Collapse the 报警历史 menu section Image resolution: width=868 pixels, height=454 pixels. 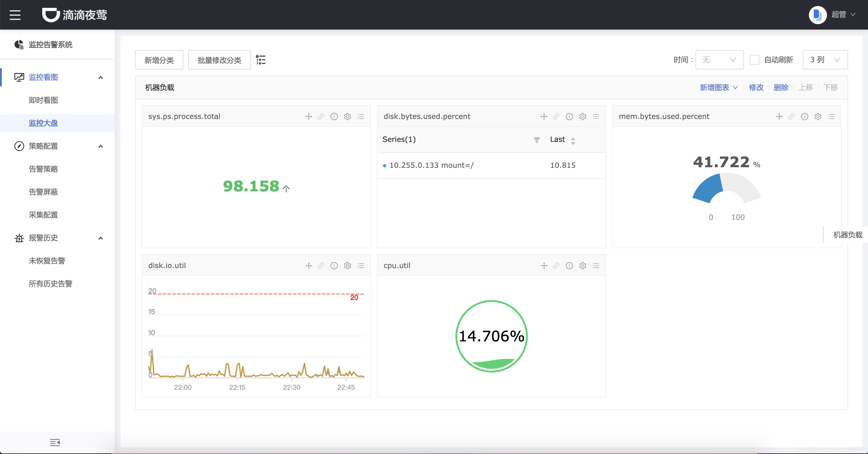point(100,238)
